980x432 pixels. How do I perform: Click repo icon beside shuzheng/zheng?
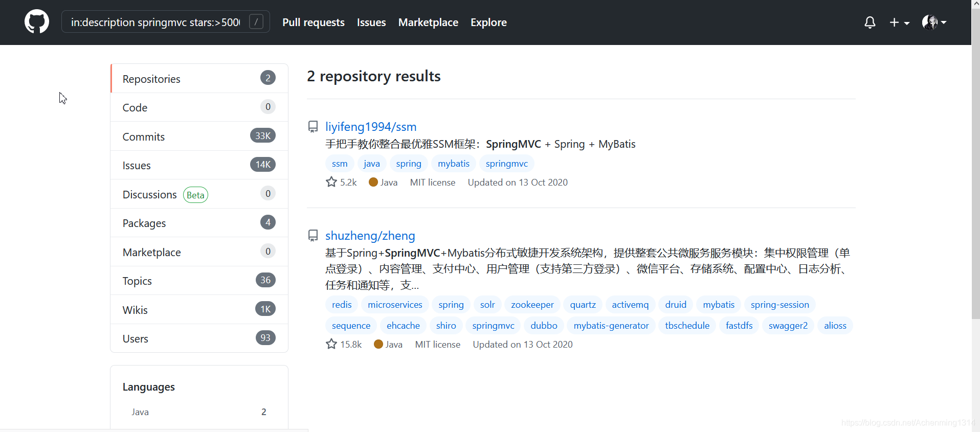[x=313, y=236]
